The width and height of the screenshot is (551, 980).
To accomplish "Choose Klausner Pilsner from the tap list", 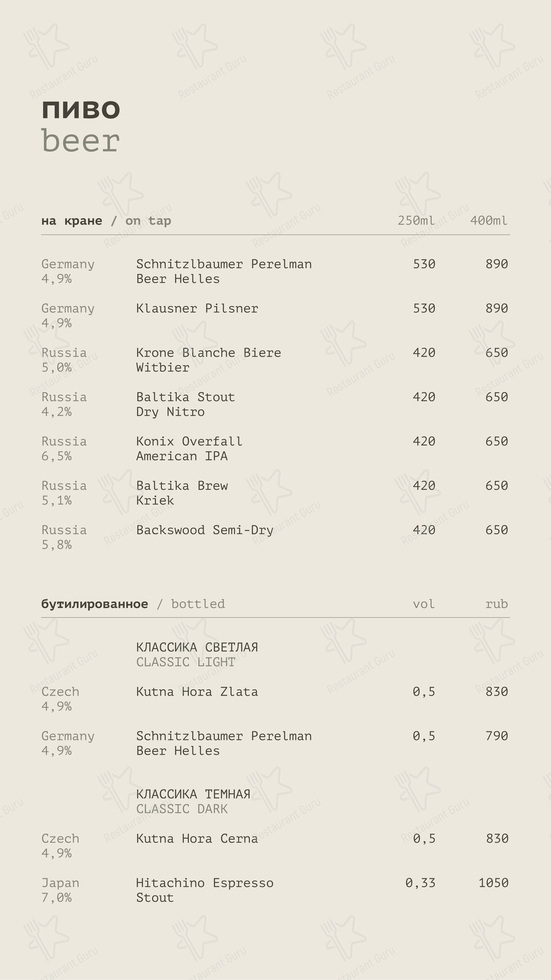I will point(197,308).
